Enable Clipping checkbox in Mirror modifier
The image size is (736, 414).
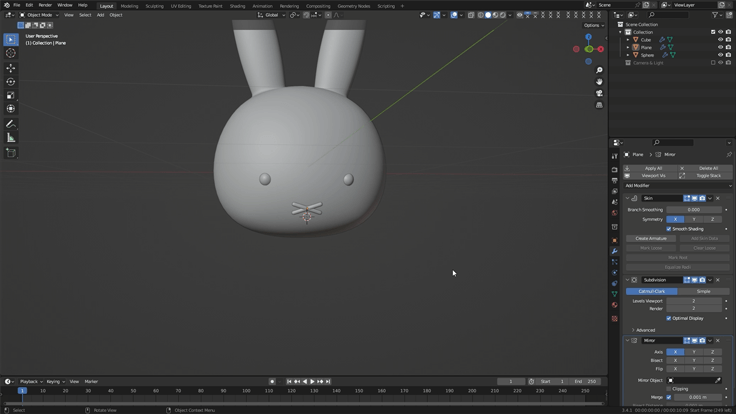click(x=669, y=389)
